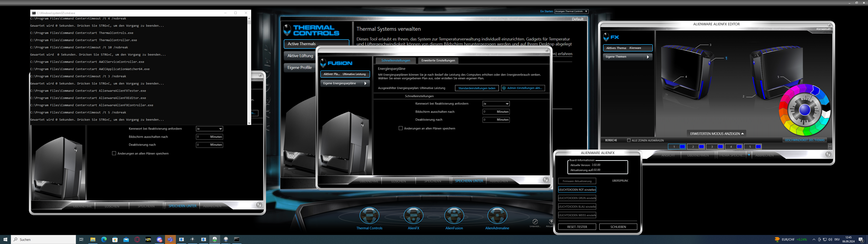This screenshot has width=868, height=244.
Task: Open Kennwort bei Reaktivierung dropdown in front Fusion
Action: tap(496, 103)
